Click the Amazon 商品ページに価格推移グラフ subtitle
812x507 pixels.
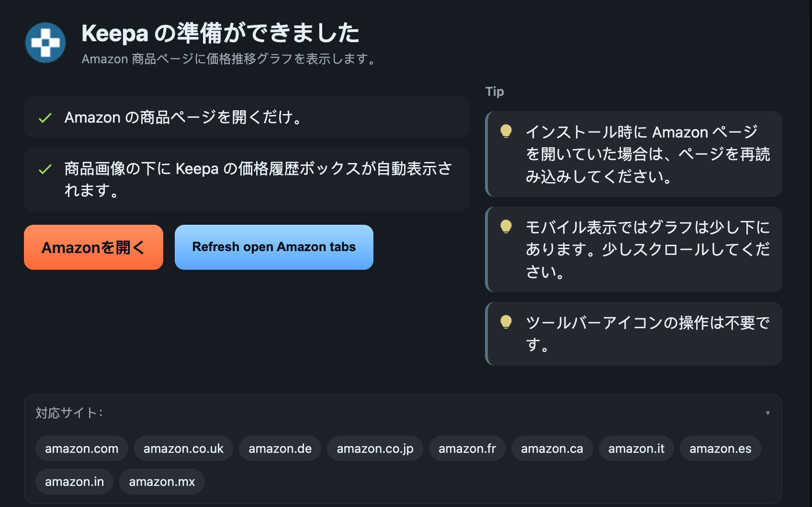point(229,59)
